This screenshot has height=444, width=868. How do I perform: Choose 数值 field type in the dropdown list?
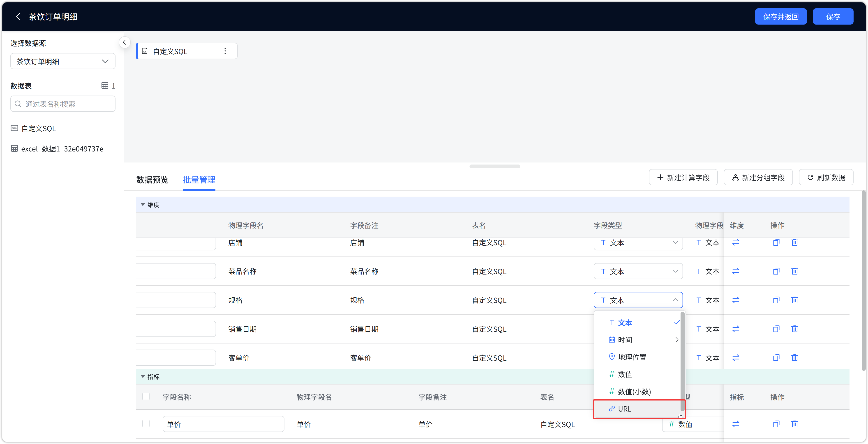[x=637, y=374]
